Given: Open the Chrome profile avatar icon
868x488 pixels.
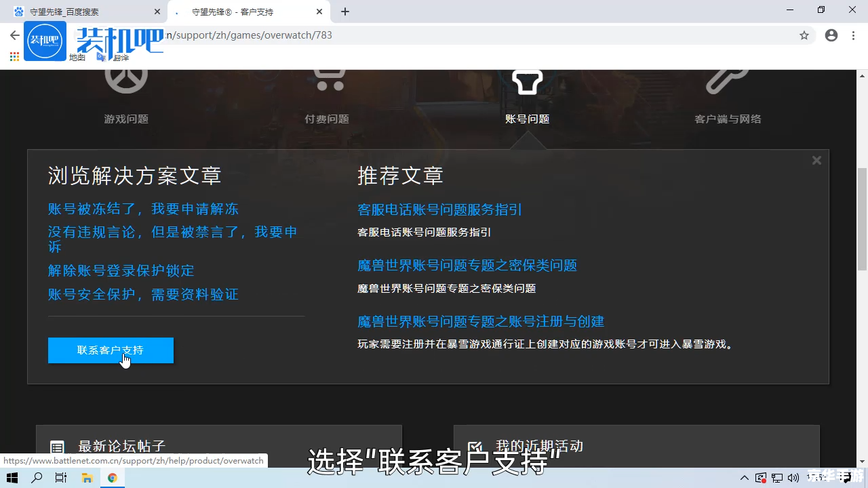Looking at the screenshot, I should point(831,35).
